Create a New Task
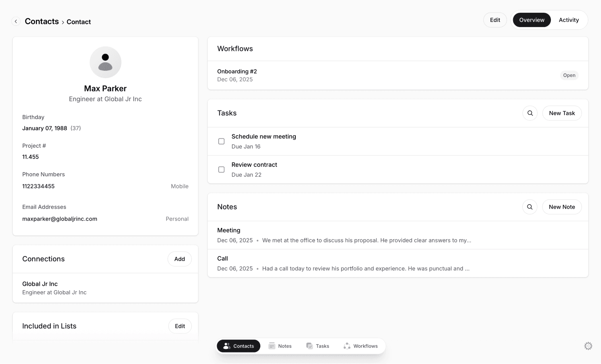 562,113
